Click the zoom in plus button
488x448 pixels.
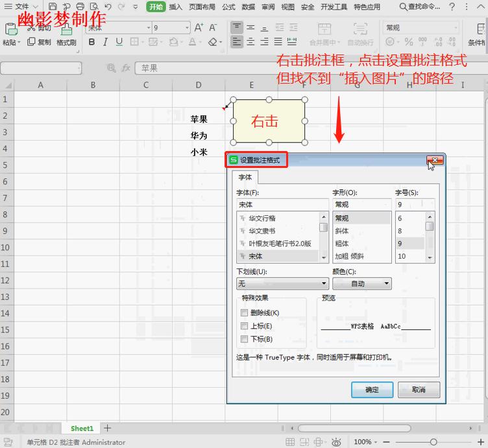click(x=480, y=442)
